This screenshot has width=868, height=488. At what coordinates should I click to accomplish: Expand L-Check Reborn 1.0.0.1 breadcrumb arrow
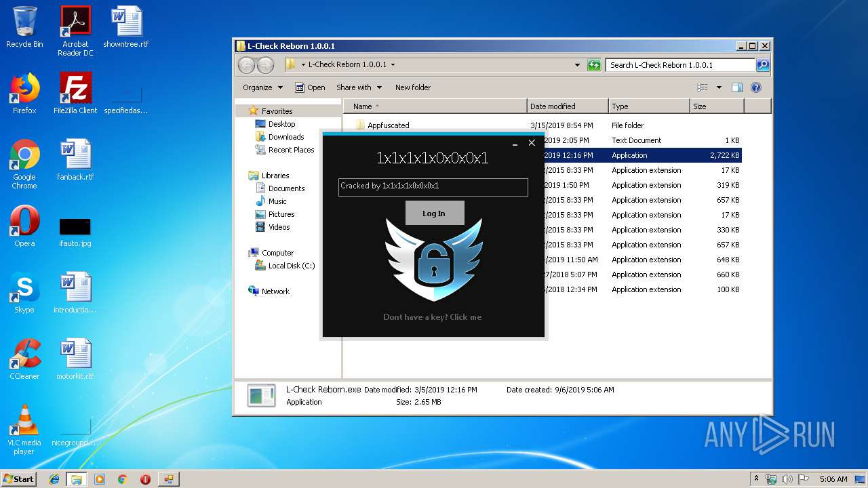[392, 65]
